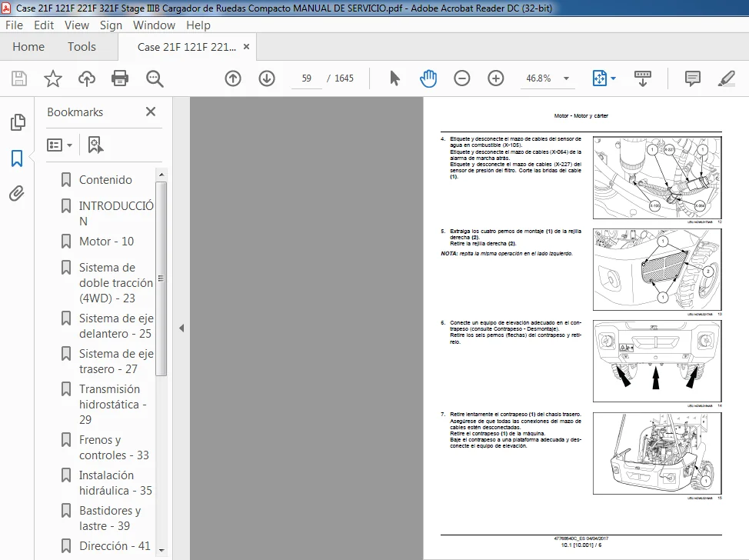Switch to the Home tab
The image size is (749, 560).
tap(28, 47)
